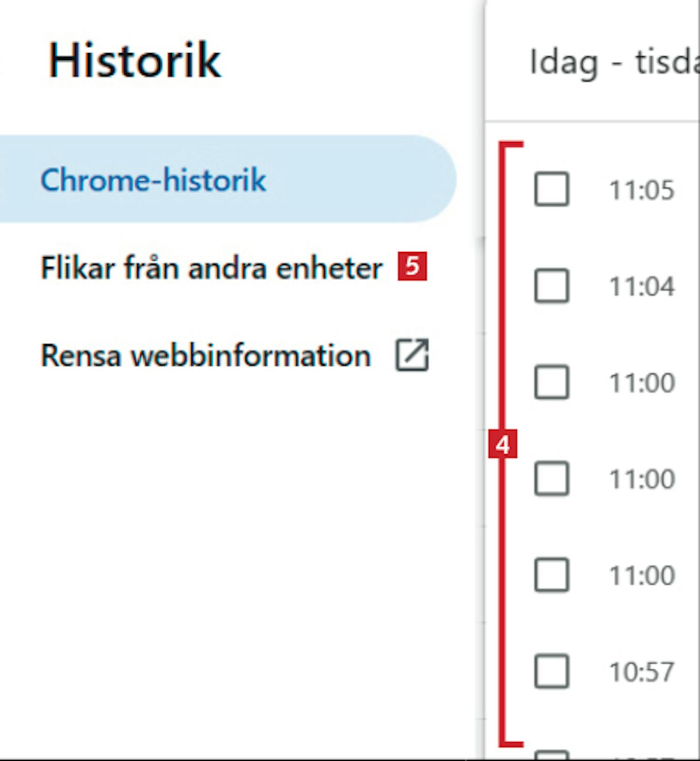This screenshot has height=761, width=700.
Task: Click the 11:04 timestamp text
Action: click(x=642, y=286)
